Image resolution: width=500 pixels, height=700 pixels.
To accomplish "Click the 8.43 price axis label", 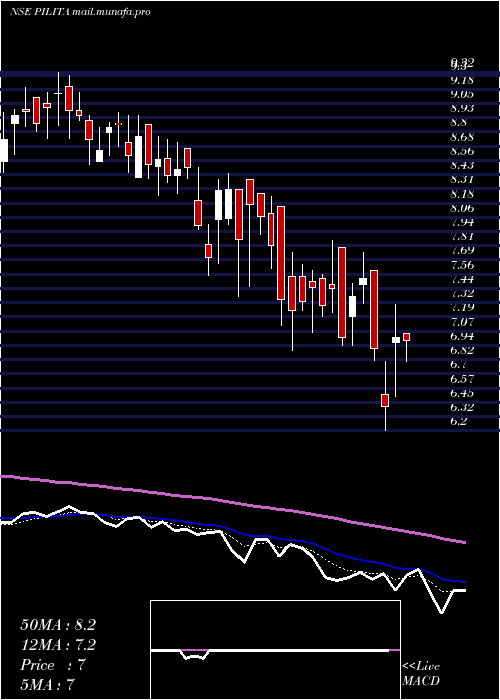I will [462, 165].
